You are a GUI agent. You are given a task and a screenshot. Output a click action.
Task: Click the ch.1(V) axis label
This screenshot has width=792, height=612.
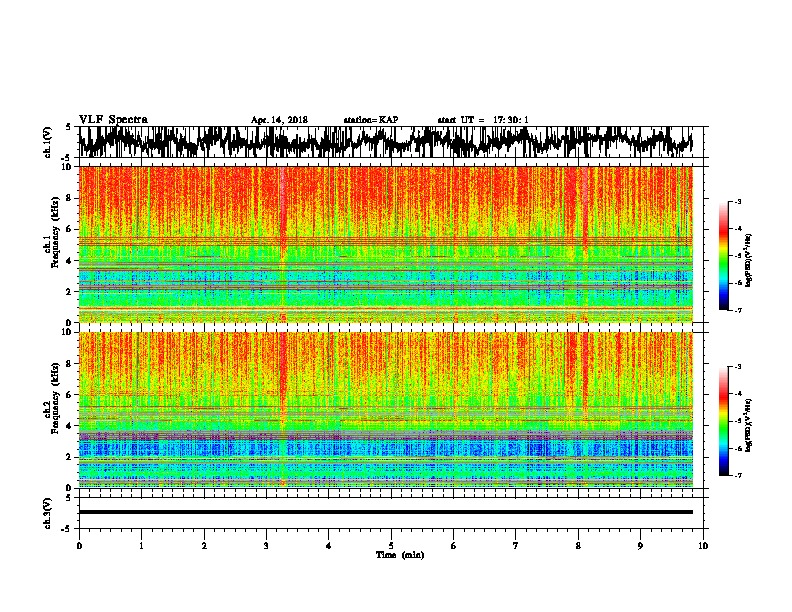click(48, 142)
